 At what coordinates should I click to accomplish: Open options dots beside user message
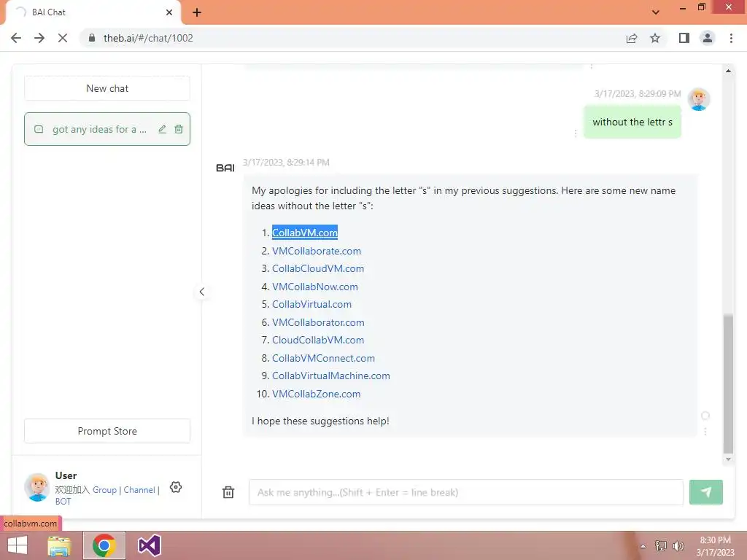[576, 133]
